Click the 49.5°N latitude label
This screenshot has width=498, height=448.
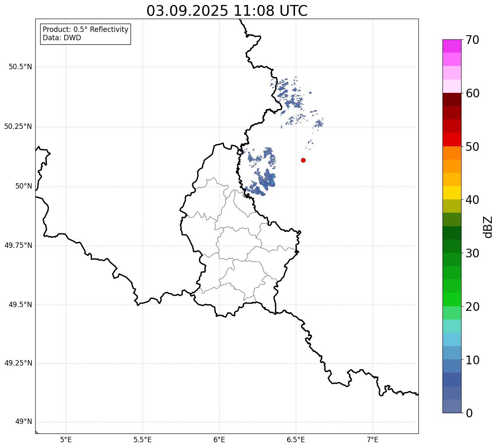20,305
